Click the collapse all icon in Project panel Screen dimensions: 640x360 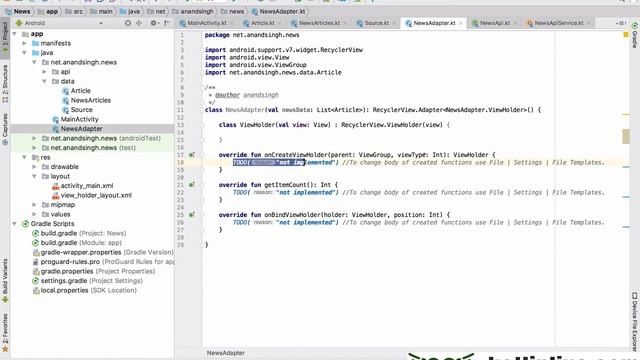pyautogui.click(x=139, y=23)
